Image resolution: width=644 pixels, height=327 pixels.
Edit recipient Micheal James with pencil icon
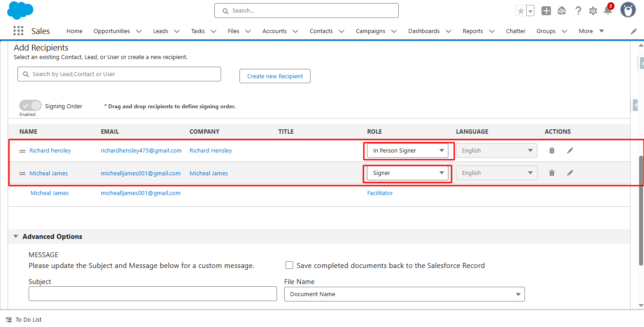tap(570, 173)
